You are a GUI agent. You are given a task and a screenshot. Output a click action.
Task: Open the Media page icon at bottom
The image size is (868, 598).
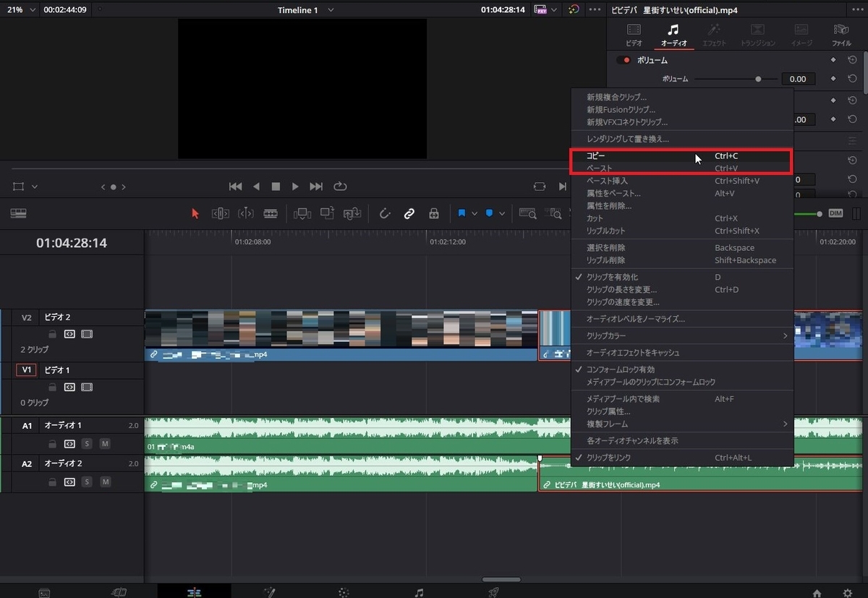pyautogui.click(x=44, y=592)
